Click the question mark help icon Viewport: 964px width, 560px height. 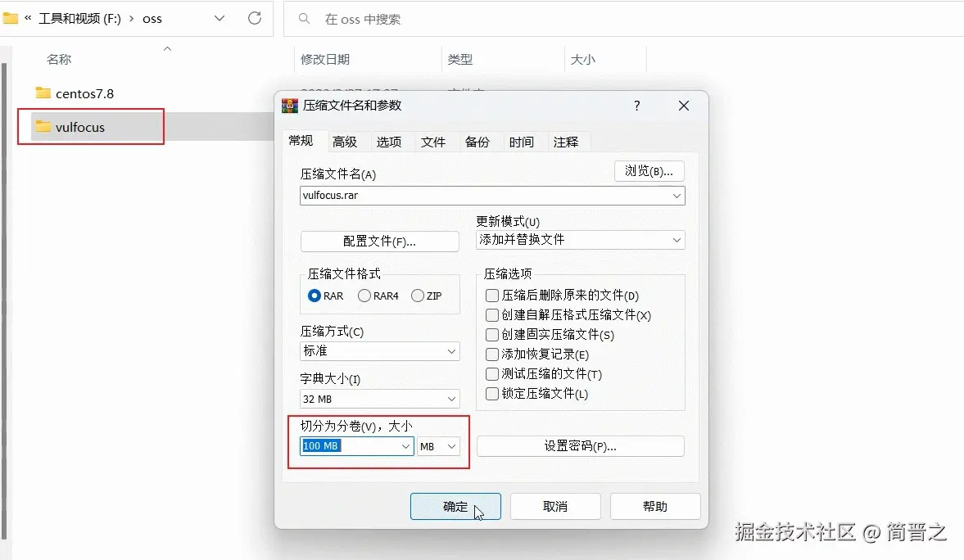636,105
